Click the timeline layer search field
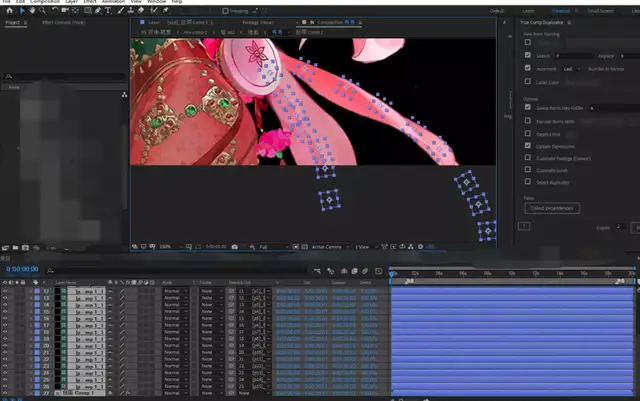This screenshot has width=640, height=401. (176, 271)
